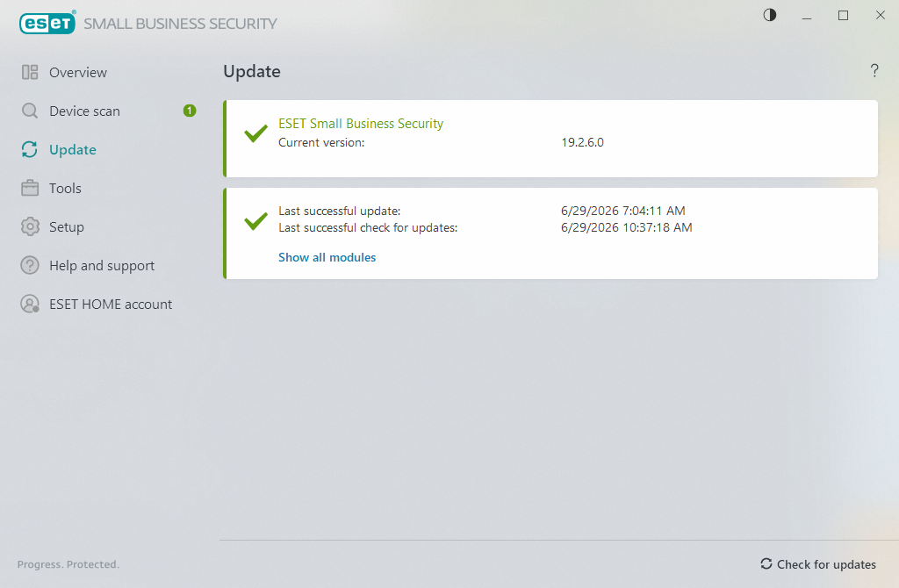Click the Help and support question icon
The image size is (899, 588).
30,265
